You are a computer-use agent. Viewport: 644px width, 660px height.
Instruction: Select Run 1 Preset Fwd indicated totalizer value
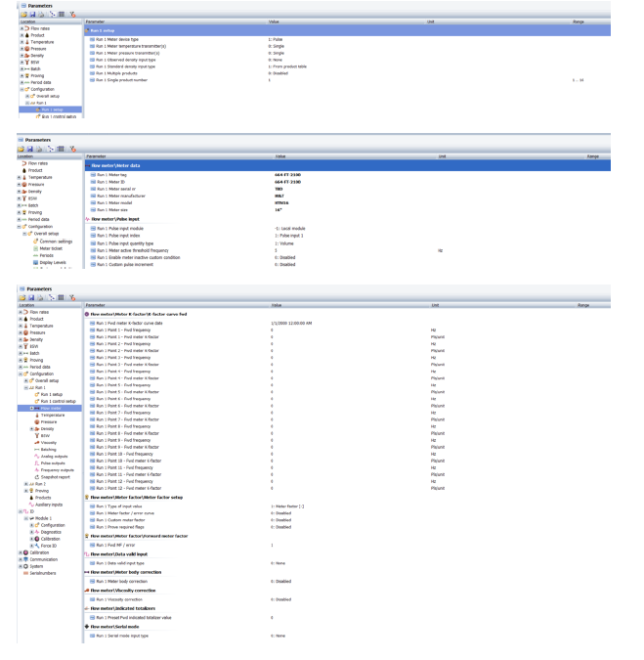[x=134, y=618]
